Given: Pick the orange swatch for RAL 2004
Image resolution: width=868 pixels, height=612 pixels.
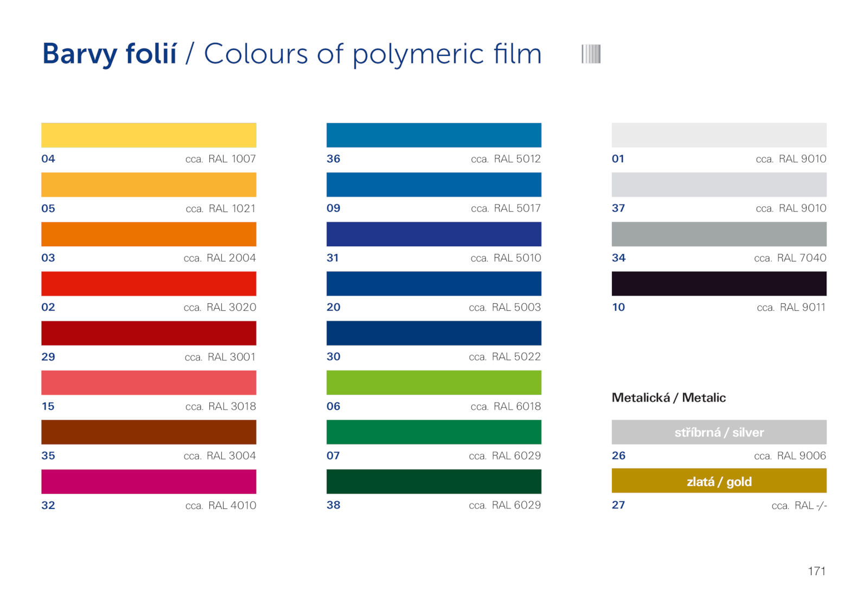Looking at the screenshot, I should click(149, 234).
